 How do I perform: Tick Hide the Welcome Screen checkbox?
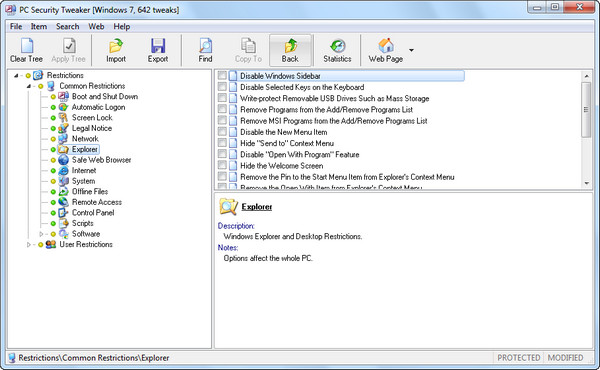point(222,165)
